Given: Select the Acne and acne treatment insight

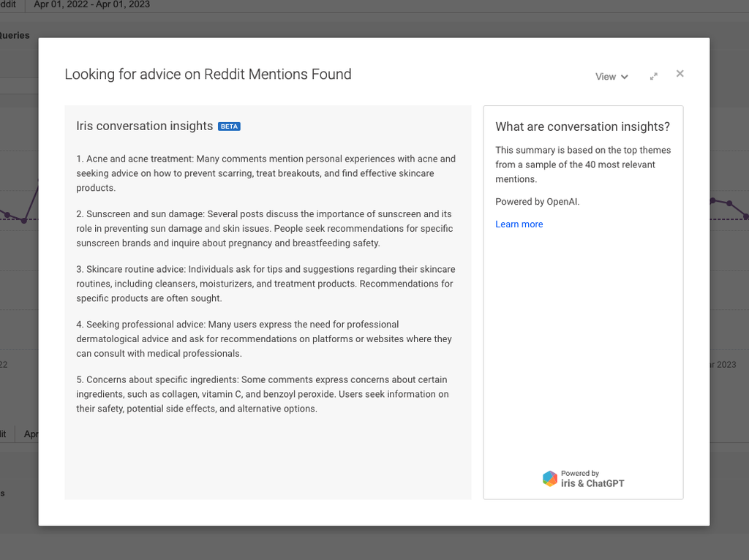Looking at the screenshot, I should tap(266, 173).
